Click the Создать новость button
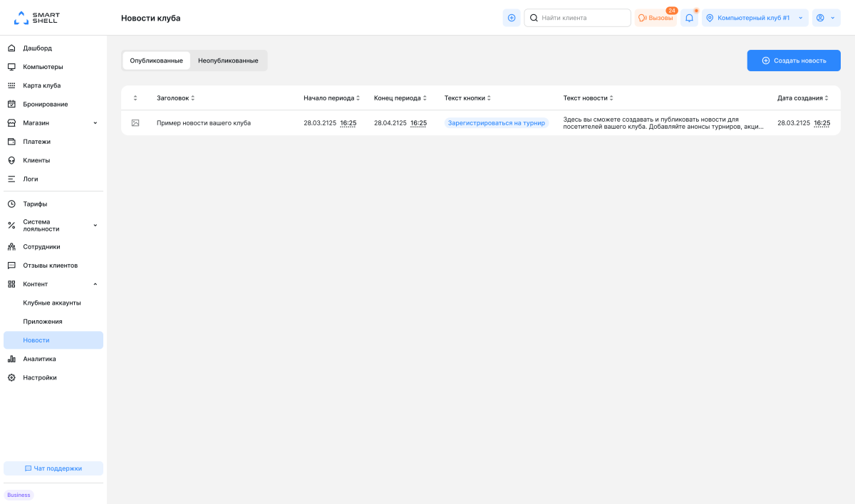 coord(793,61)
